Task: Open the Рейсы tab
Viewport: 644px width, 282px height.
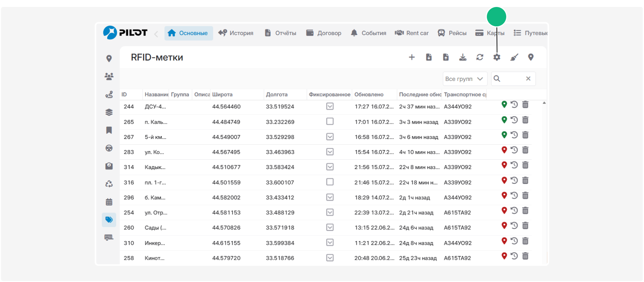Action: click(x=452, y=33)
